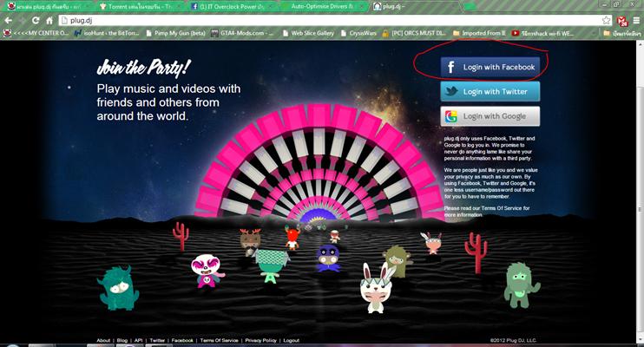Close the Torrent tab

pos(179,7)
